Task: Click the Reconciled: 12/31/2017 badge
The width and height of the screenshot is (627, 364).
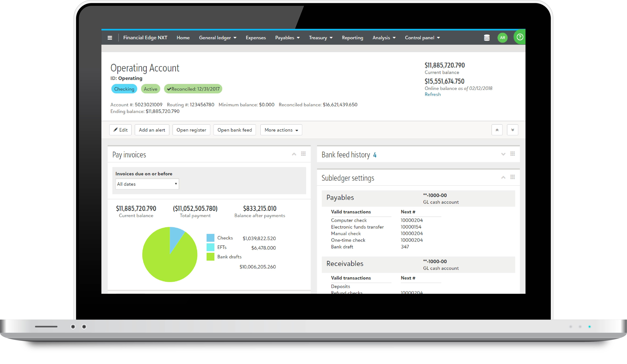Action: (x=193, y=89)
